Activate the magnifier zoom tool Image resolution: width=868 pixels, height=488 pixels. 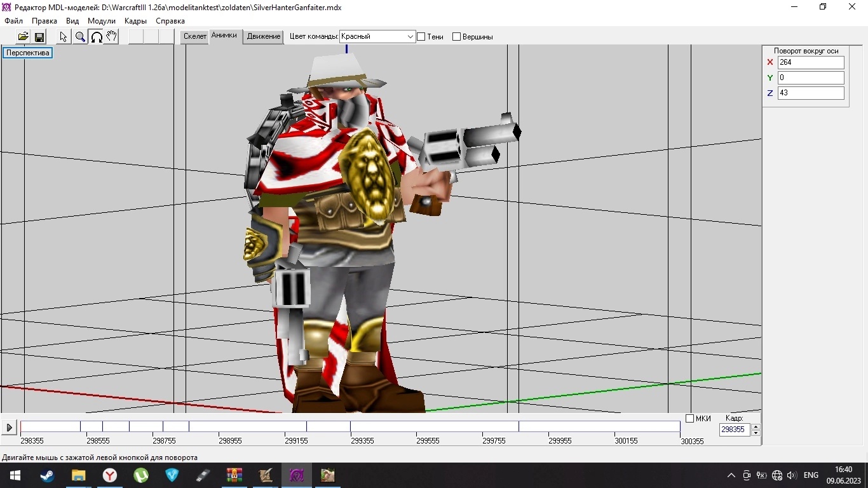pyautogui.click(x=80, y=37)
